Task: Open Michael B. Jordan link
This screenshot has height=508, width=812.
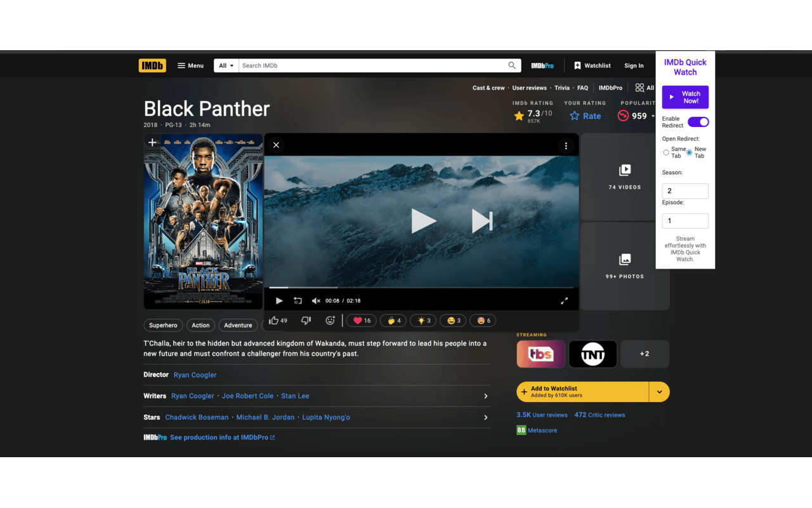Action: [265, 417]
